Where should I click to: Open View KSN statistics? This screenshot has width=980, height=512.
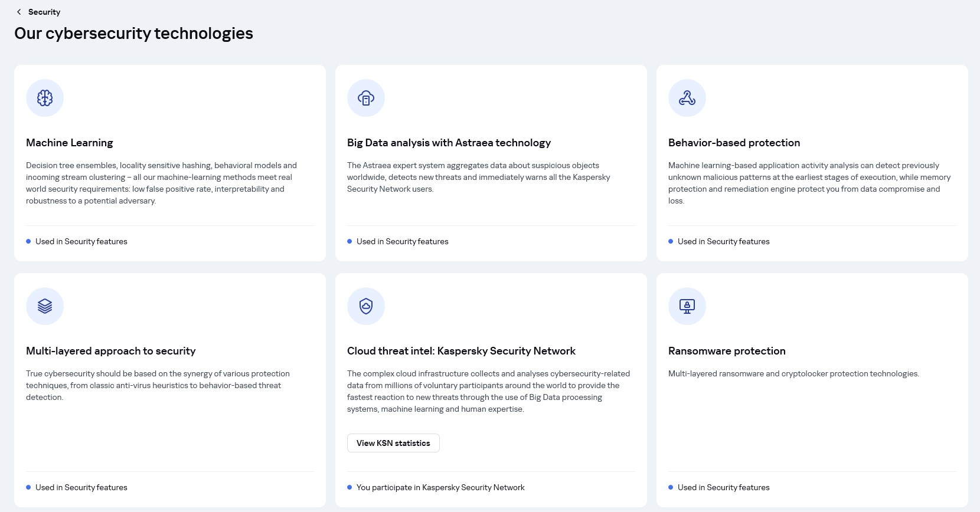tap(393, 443)
